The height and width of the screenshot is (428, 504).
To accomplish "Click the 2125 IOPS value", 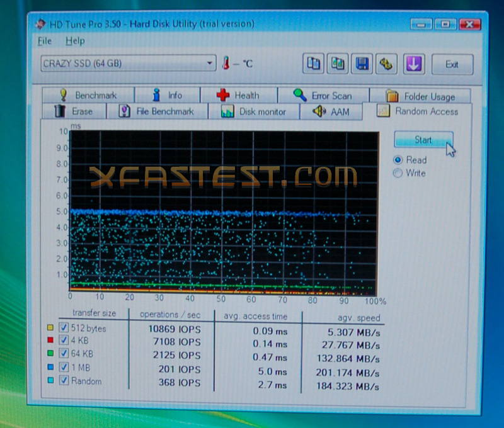I will click(177, 356).
